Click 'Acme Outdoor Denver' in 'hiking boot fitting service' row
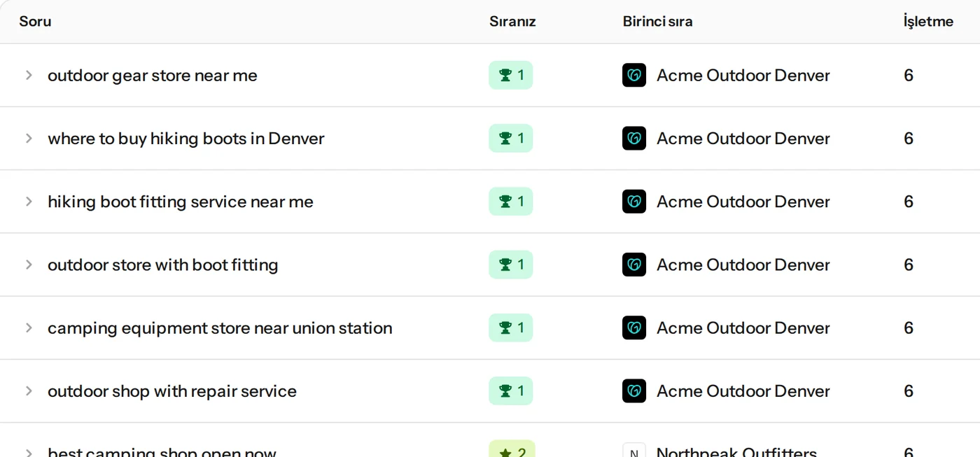980x457 pixels. point(743,202)
